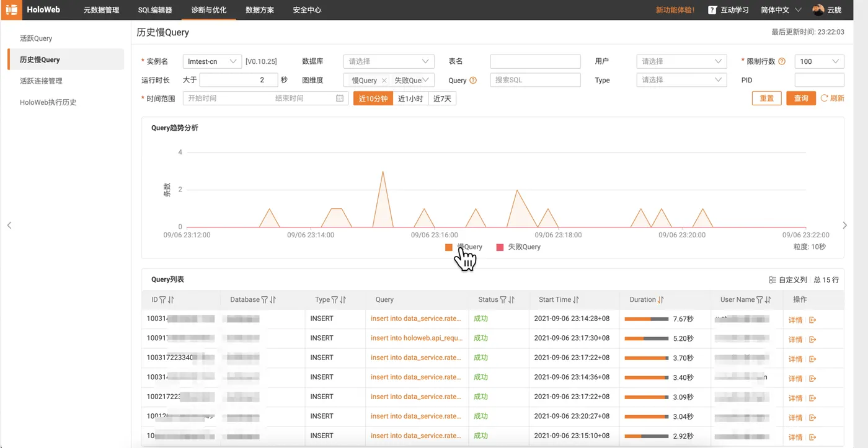868x448 pixels.
Task: Sort the User Name column
Action: pyautogui.click(x=768, y=300)
